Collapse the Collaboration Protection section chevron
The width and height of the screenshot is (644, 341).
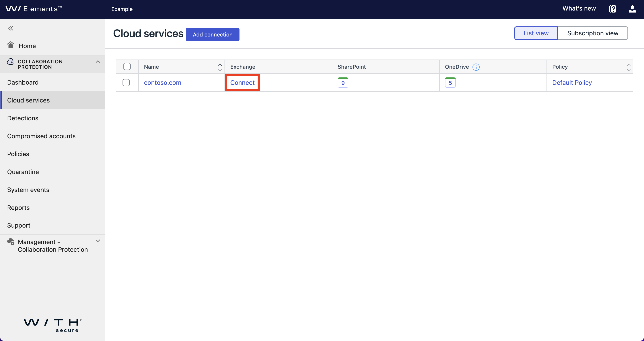pos(98,62)
